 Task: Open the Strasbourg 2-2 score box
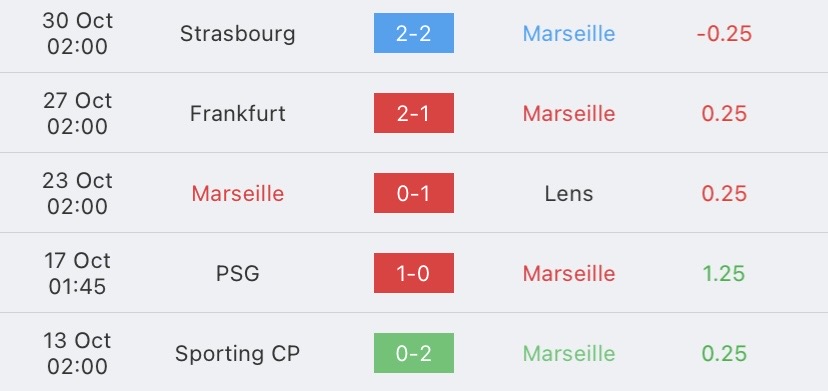tap(413, 33)
